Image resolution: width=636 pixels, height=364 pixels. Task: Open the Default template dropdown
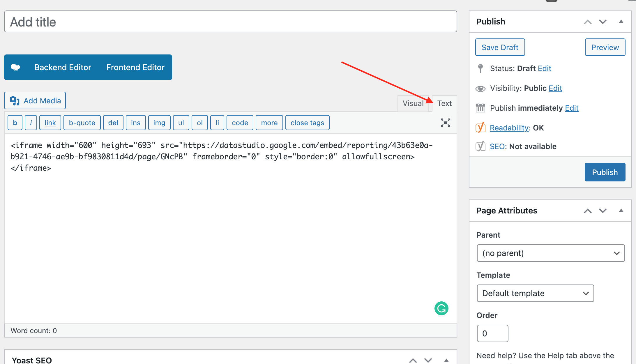pyautogui.click(x=535, y=293)
